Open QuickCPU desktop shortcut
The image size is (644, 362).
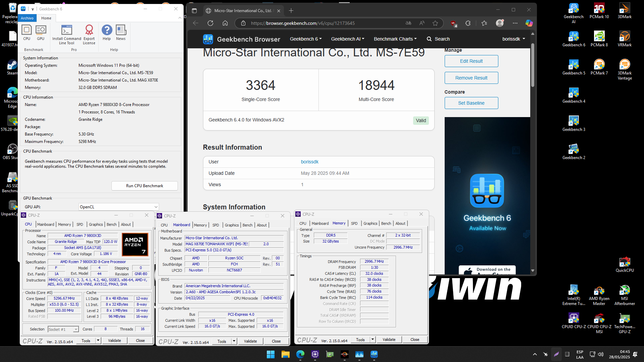pyautogui.click(x=625, y=264)
